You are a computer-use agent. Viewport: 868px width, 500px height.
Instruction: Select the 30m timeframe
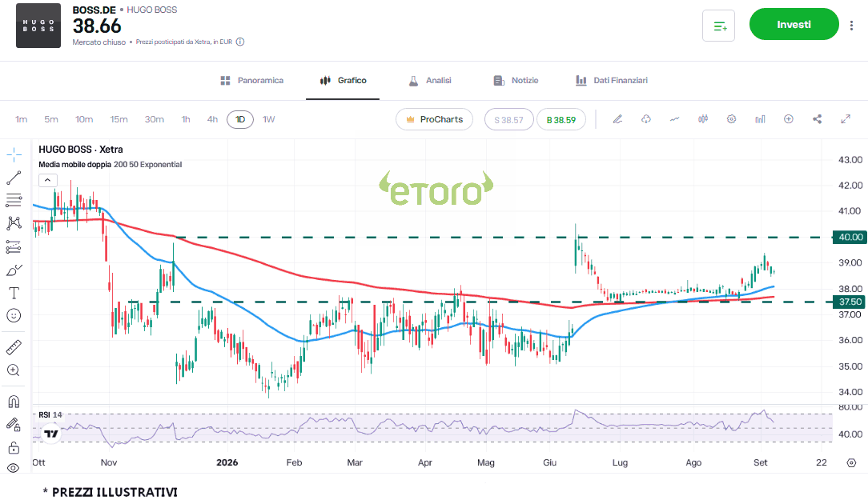pyautogui.click(x=155, y=119)
